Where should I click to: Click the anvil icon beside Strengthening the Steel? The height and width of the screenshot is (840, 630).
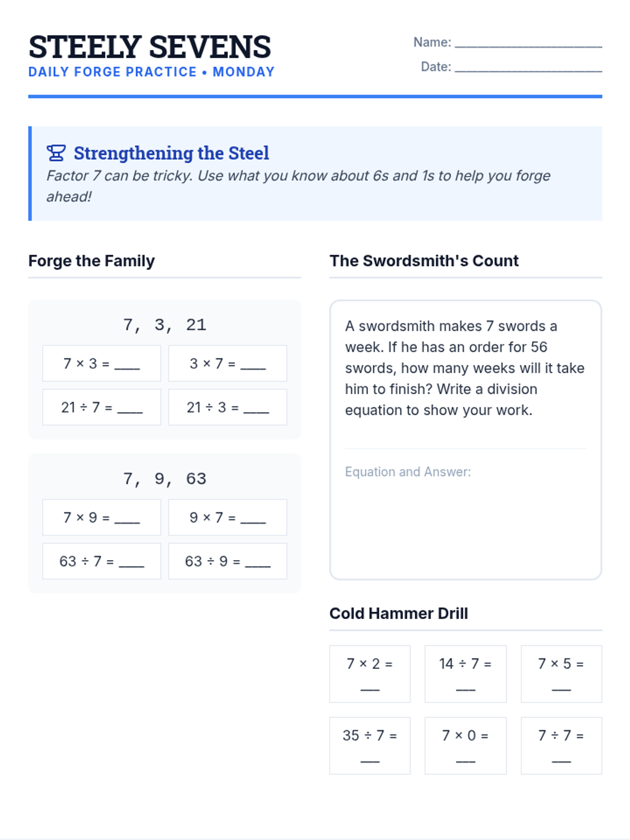(x=56, y=153)
